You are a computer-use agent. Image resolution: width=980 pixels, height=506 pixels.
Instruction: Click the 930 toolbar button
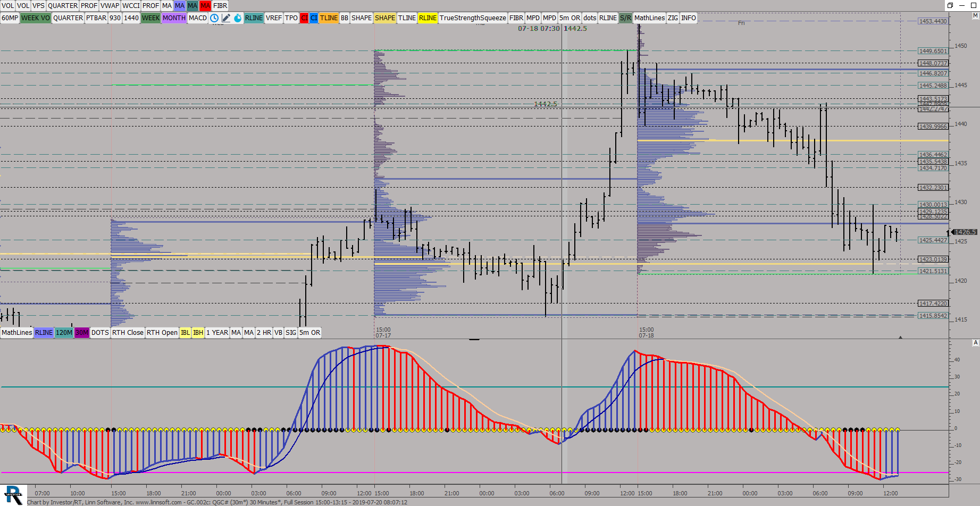(x=115, y=18)
